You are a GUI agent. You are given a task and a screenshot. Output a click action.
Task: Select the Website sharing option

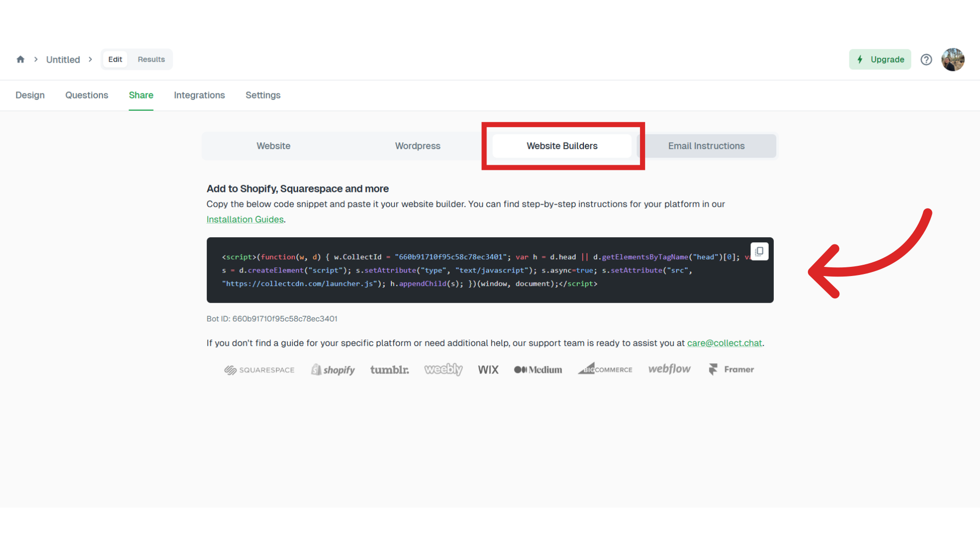[274, 146]
